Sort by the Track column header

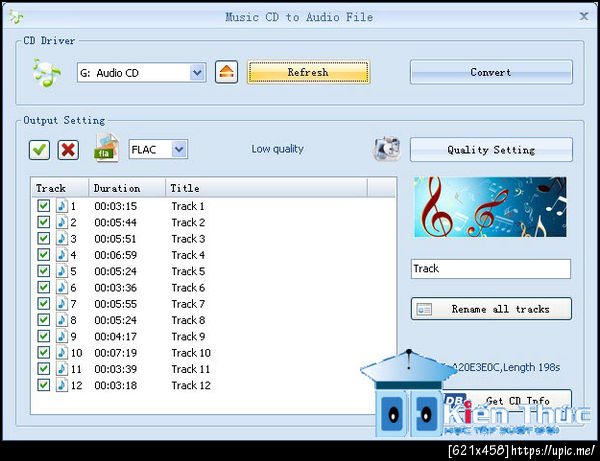(60, 188)
